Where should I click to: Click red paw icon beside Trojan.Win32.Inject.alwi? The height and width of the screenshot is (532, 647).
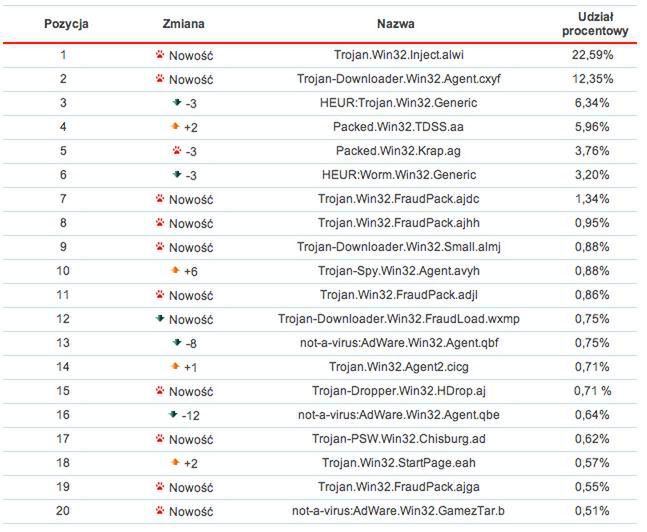[160, 55]
